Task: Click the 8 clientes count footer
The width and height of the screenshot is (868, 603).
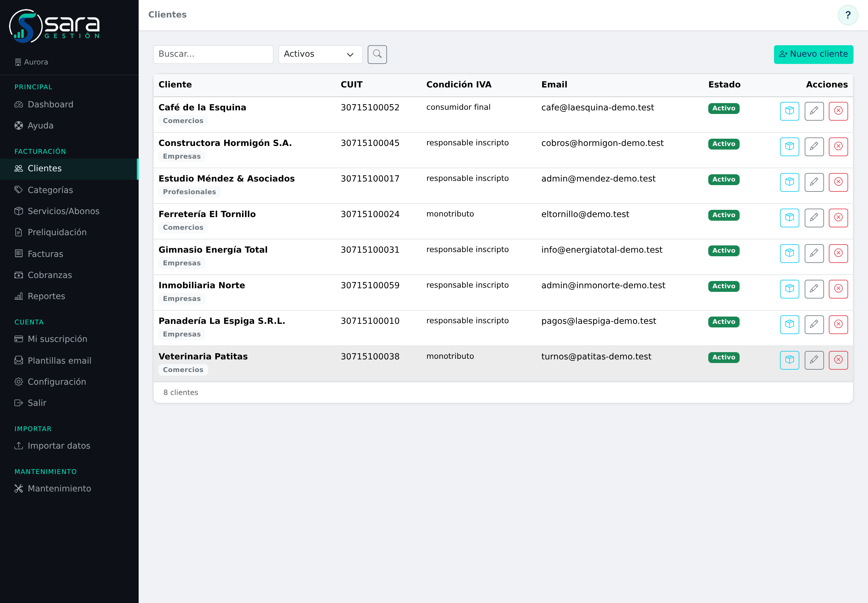Action: coord(181,392)
